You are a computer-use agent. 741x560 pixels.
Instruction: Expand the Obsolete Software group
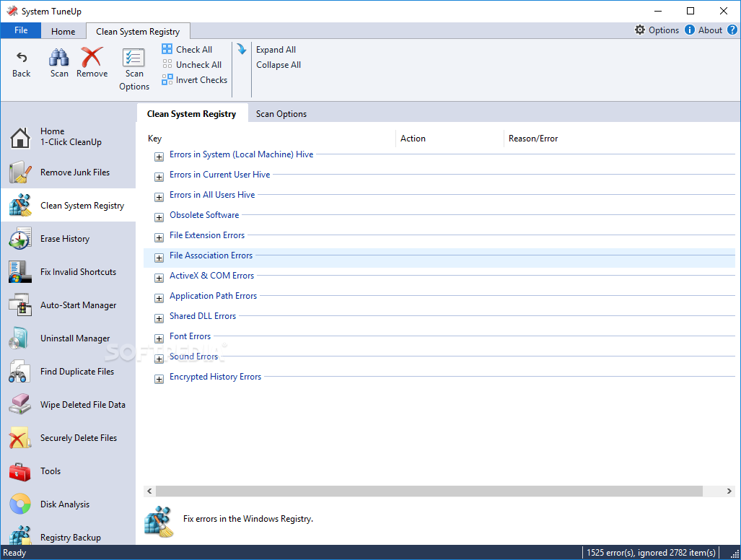tap(159, 217)
